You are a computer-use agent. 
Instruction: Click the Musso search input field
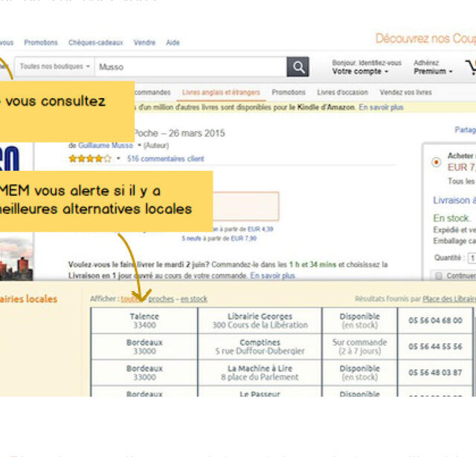(x=190, y=67)
